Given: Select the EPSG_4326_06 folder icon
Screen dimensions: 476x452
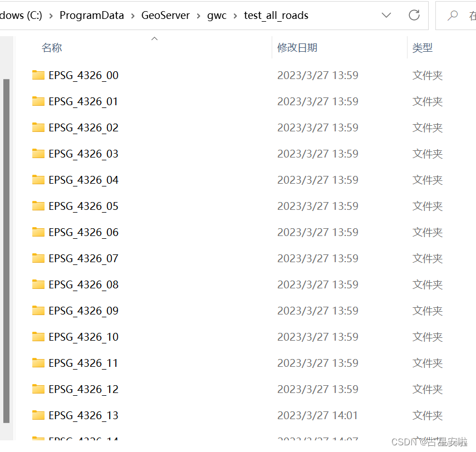Looking at the screenshot, I should click(x=38, y=232).
